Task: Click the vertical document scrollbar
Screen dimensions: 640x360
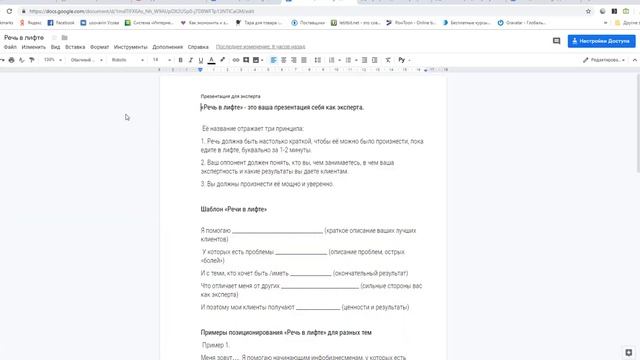Action: (638, 123)
